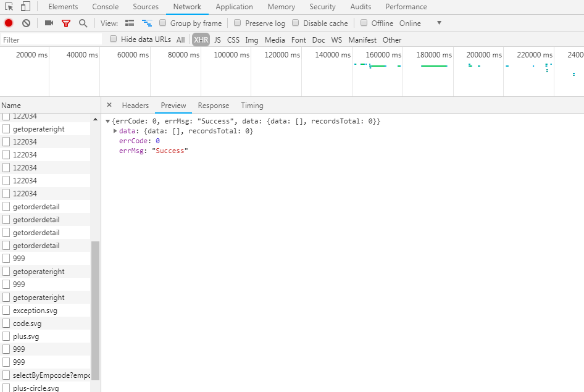Switch to large request rows view icon
The image size is (584, 392).
[x=130, y=23]
